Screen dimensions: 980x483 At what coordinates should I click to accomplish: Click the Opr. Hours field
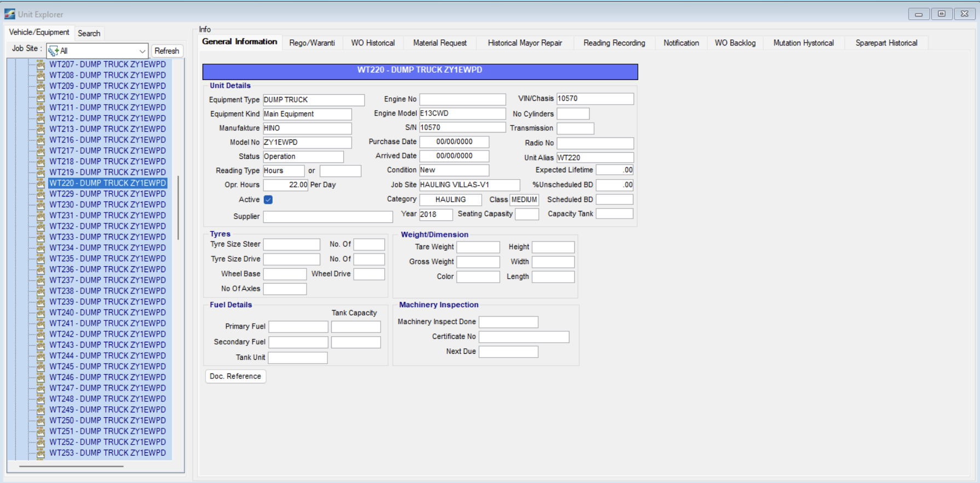(286, 185)
